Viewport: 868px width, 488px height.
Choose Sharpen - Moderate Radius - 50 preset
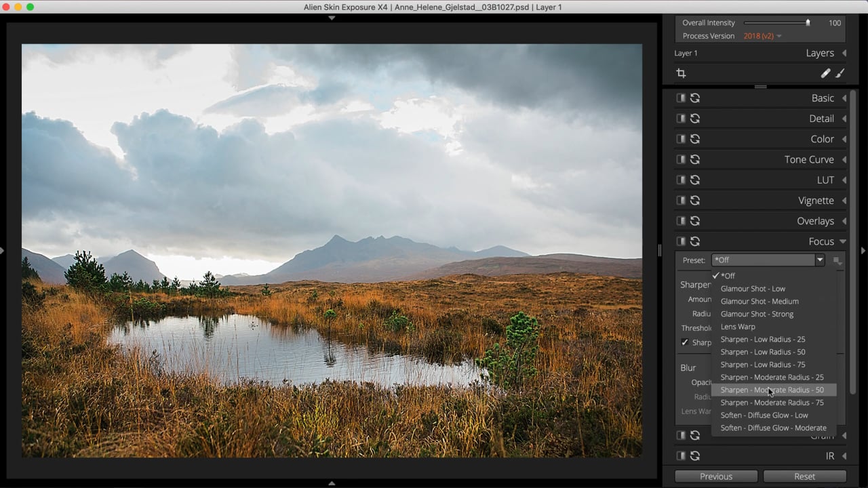(x=774, y=390)
